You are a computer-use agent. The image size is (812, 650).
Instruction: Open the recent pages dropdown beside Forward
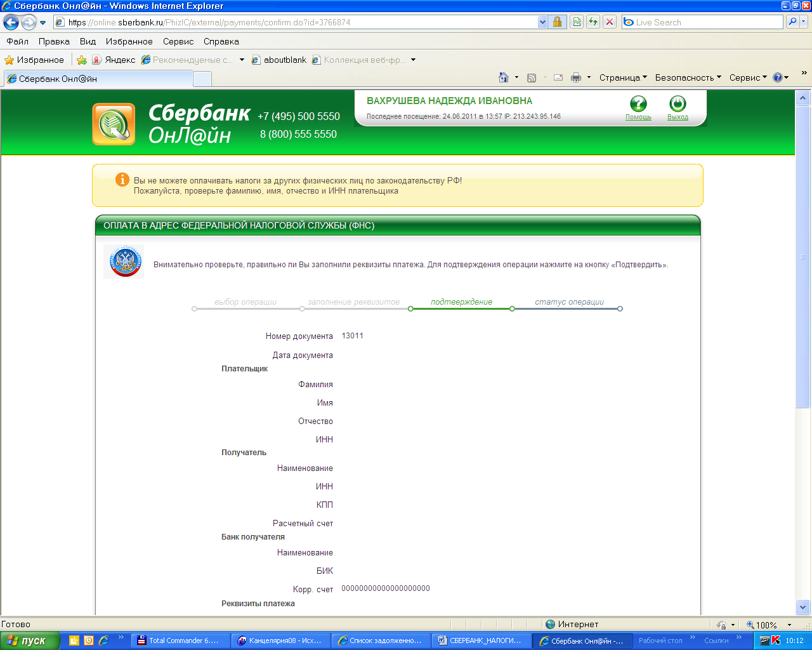pos(43,23)
